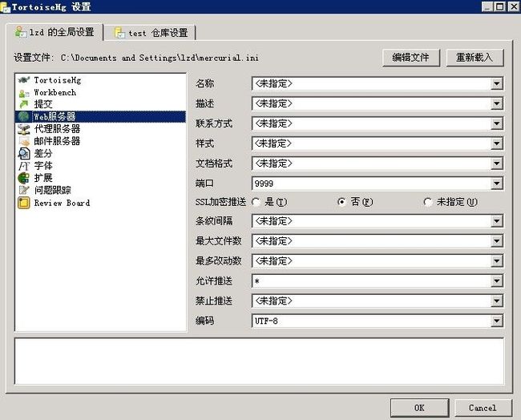Select the 未指定(U) SSL radio button
The height and width of the screenshot is (420, 521).
coord(428,202)
